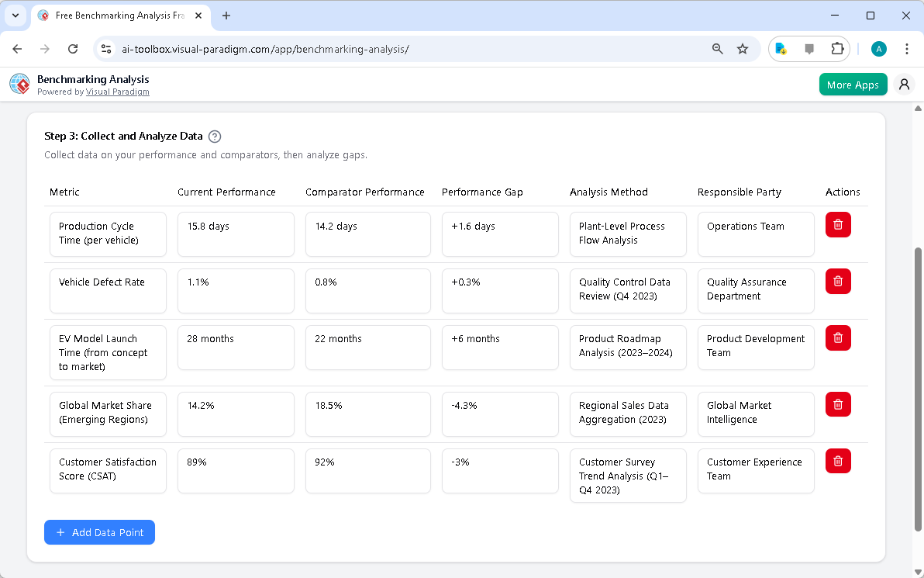The height and width of the screenshot is (578, 924).
Task: Delete the Vehicle Defect Rate row
Action: tap(838, 281)
